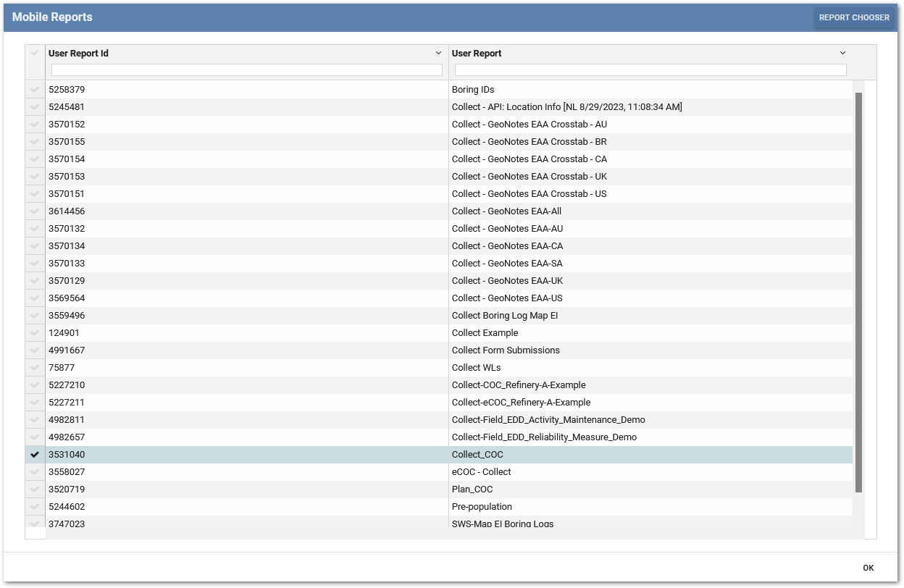Open the User Report Id column menu
The height and width of the screenshot is (588, 904).
(x=438, y=53)
